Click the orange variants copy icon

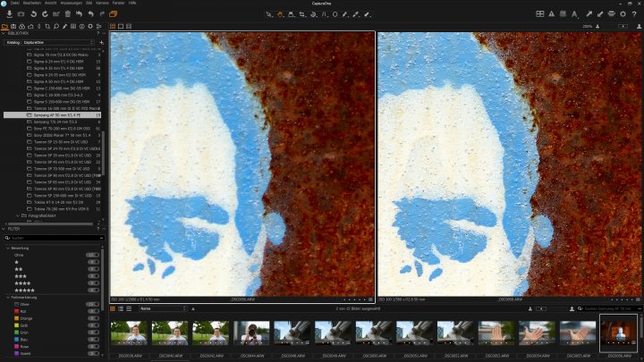pos(114,14)
